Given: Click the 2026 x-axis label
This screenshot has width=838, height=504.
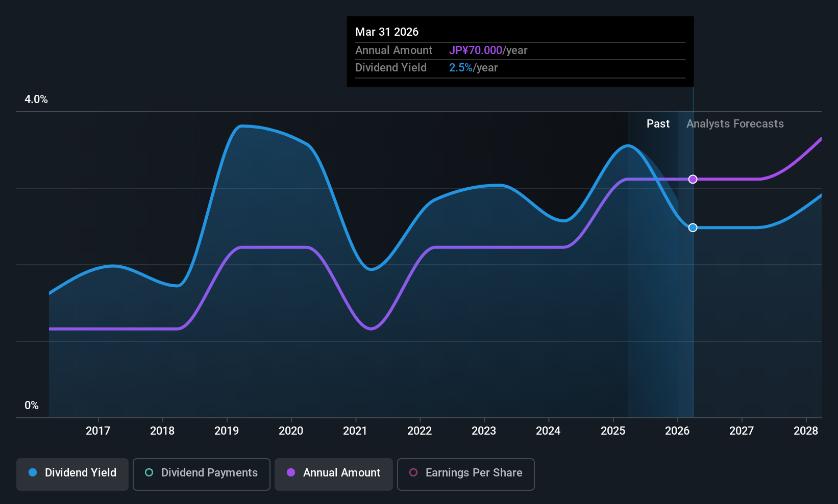Looking at the screenshot, I should point(677,431).
